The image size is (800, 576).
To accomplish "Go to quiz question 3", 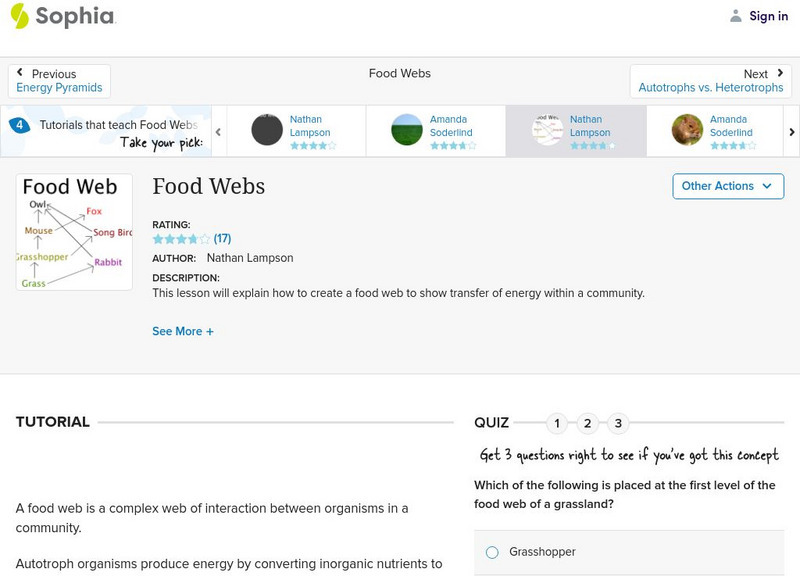I will coord(618,423).
